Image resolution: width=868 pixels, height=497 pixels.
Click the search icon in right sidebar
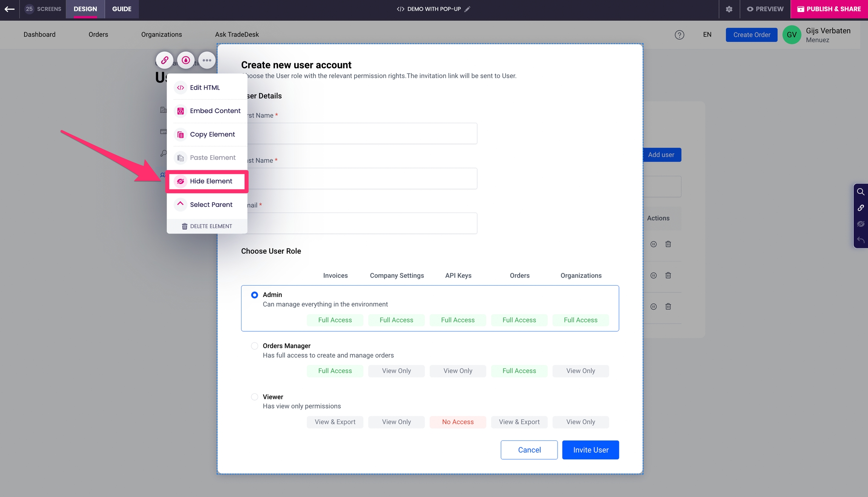pyautogui.click(x=860, y=192)
